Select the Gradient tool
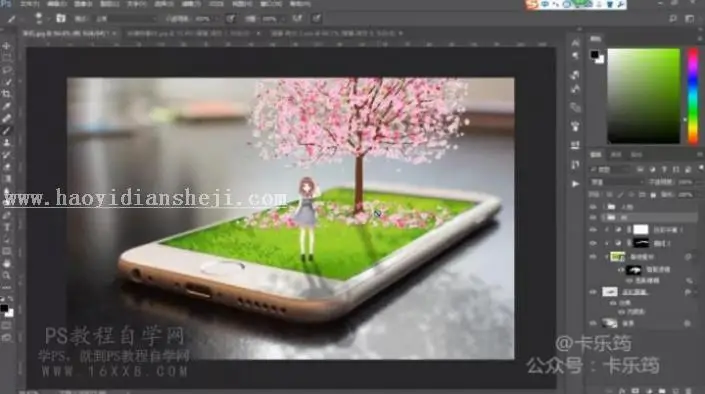705x394 pixels. point(7,179)
